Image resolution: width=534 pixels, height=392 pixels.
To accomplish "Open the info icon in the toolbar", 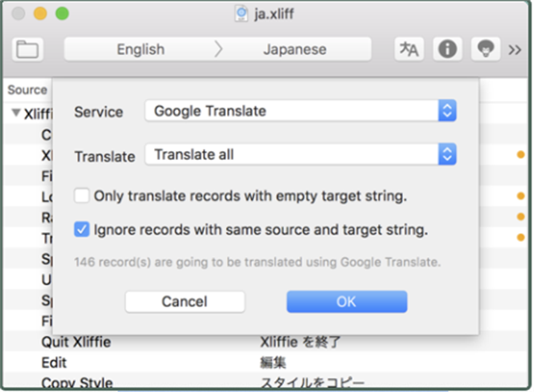I will point(447,50).
